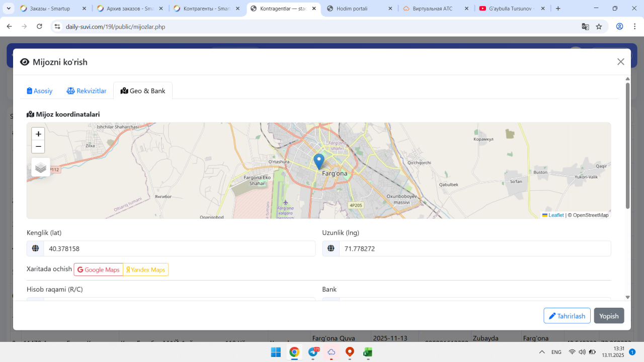This screenshot has height=362, width=644.
Task: Open location in Google Maps
Action: (x=99, y=270)
